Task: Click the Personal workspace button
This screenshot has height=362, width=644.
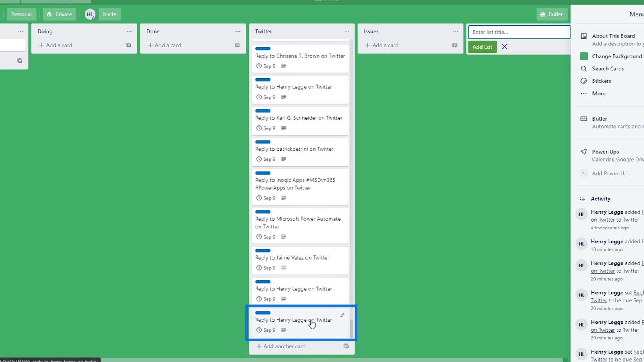Action: click(21, 14)
